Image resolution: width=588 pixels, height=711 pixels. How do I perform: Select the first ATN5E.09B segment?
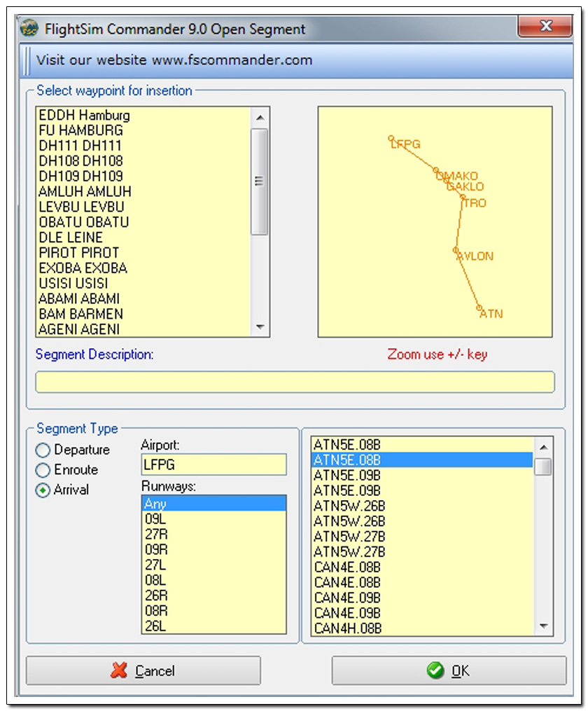click(422, 476)
